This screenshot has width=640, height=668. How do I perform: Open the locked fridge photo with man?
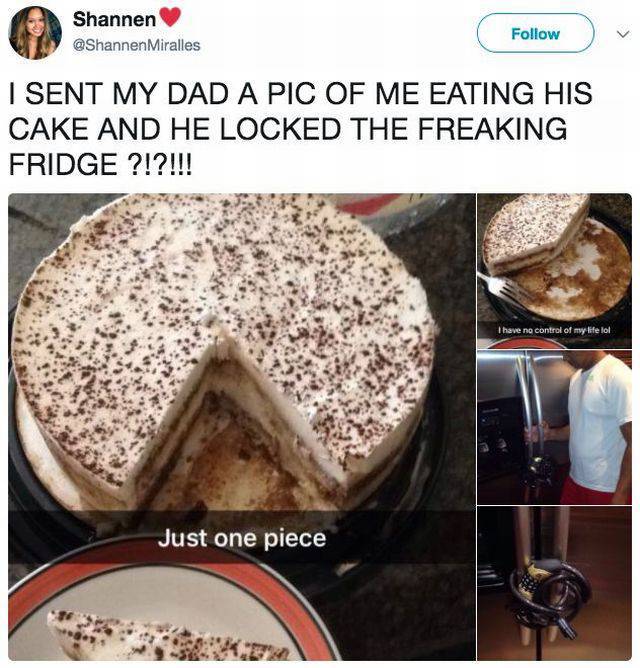[554, 427]
